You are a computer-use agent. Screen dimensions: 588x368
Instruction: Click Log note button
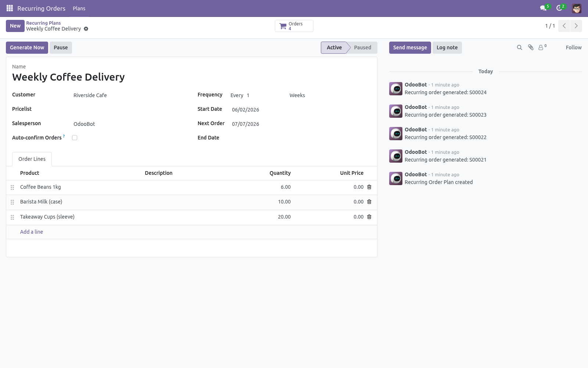[447, 47]
